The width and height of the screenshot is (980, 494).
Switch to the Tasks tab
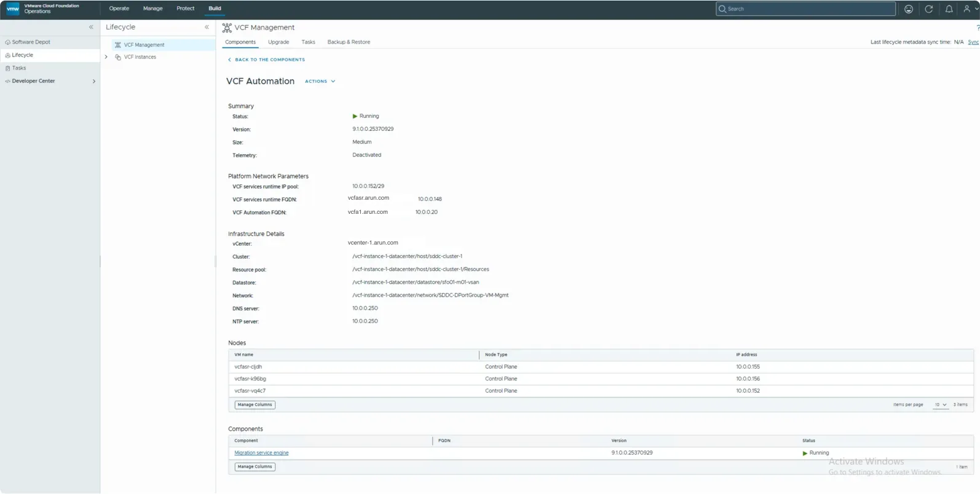point(309,42)
